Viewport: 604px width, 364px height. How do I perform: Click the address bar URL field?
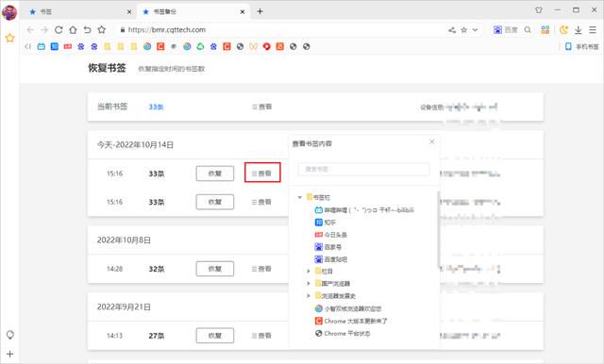point(281,29)
